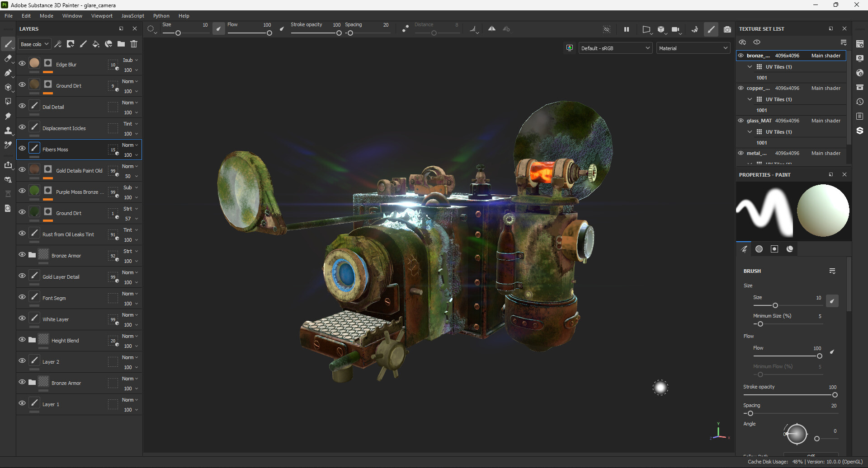868x468 pixels.
Task: Hide the glass_MAT texture set
Action: (741, 121)
